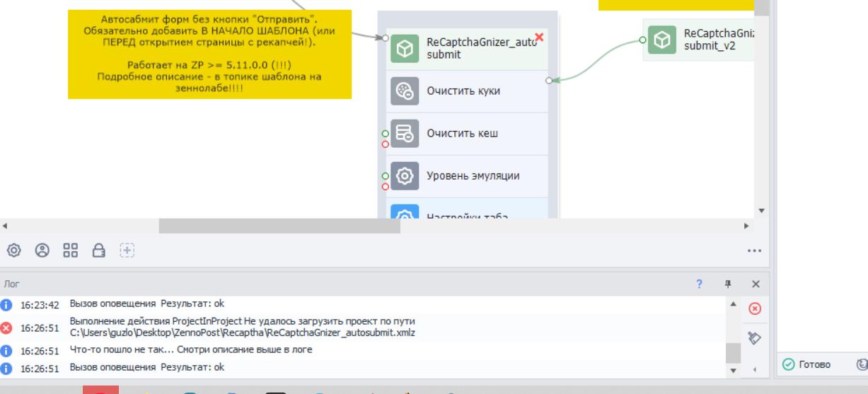Click the eraser icon at the log's right side
The height and width of the screenshot is (394, 868).
click(x=755, y=338)
